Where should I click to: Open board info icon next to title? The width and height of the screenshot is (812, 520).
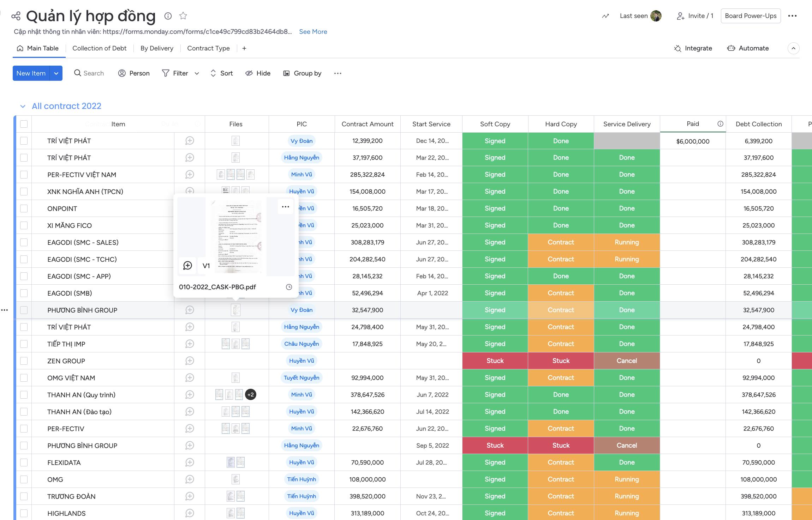pos(168,16)
